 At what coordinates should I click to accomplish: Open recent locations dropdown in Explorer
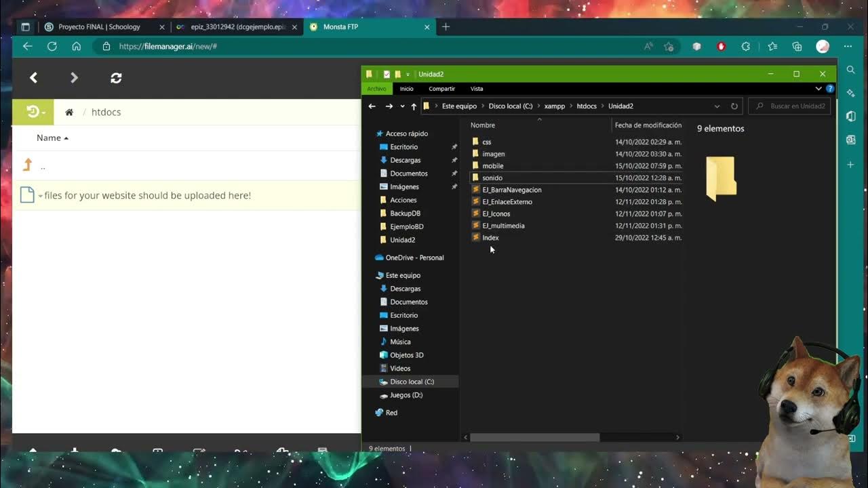(402, 106)
